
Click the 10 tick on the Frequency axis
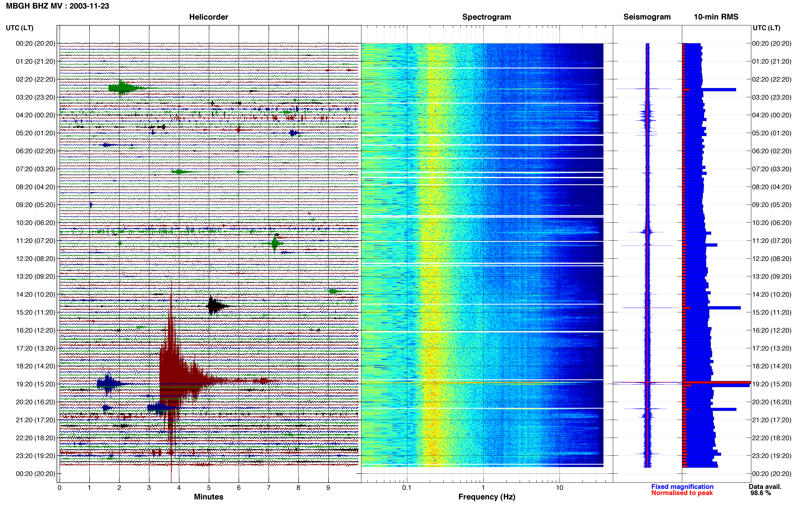point(559,488)
